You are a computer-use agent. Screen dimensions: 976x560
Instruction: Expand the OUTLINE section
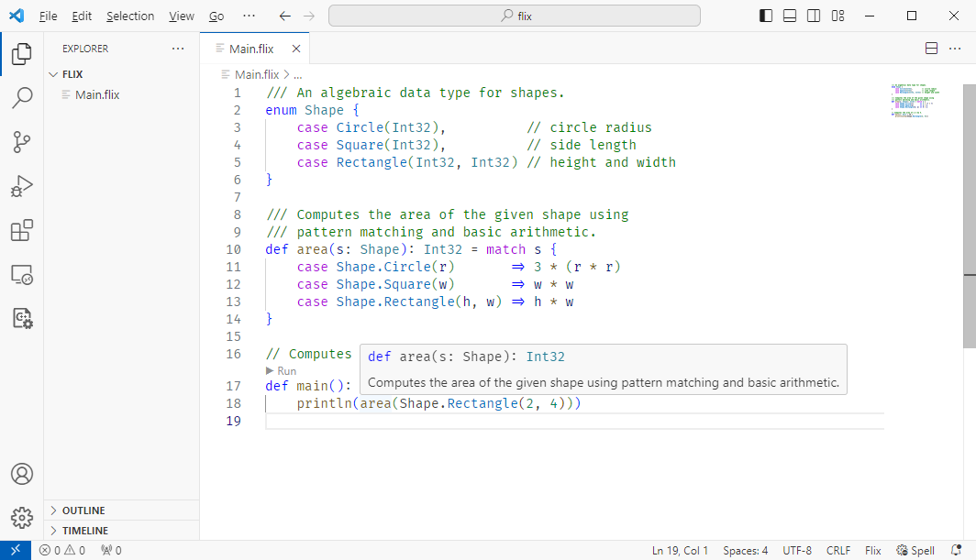[x=121, y=511]
